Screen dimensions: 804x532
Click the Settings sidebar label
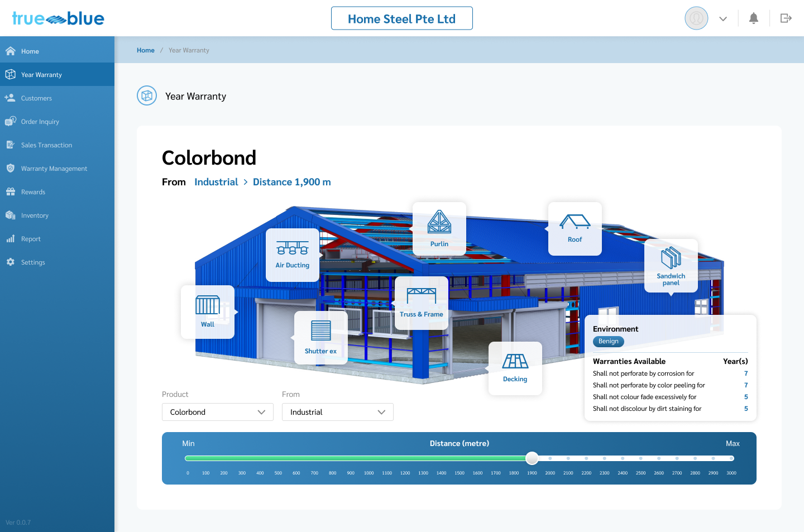(33, 262)
